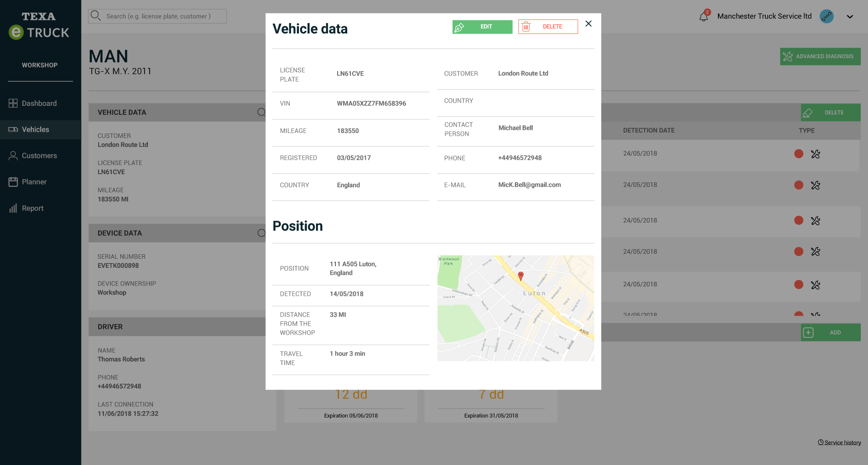This screenshot has height=465, width=868.
Task: Click the Report bar chart icon
Action: tap(13, 208)
